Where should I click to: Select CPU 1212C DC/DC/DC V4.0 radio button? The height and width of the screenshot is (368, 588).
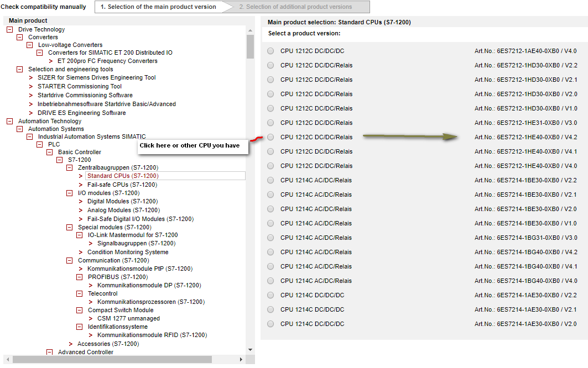[270, 51]
